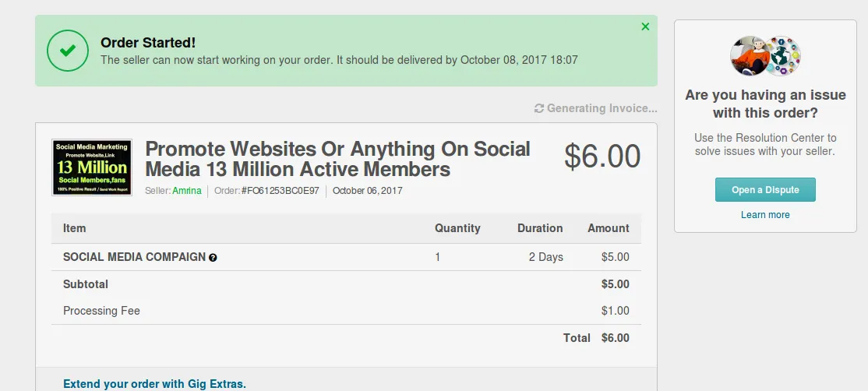Click the Quantity column header

coord(457,228)
